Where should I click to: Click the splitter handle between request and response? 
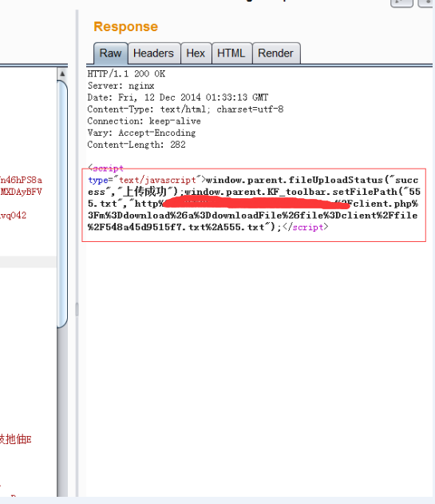(x=77, y=309)
